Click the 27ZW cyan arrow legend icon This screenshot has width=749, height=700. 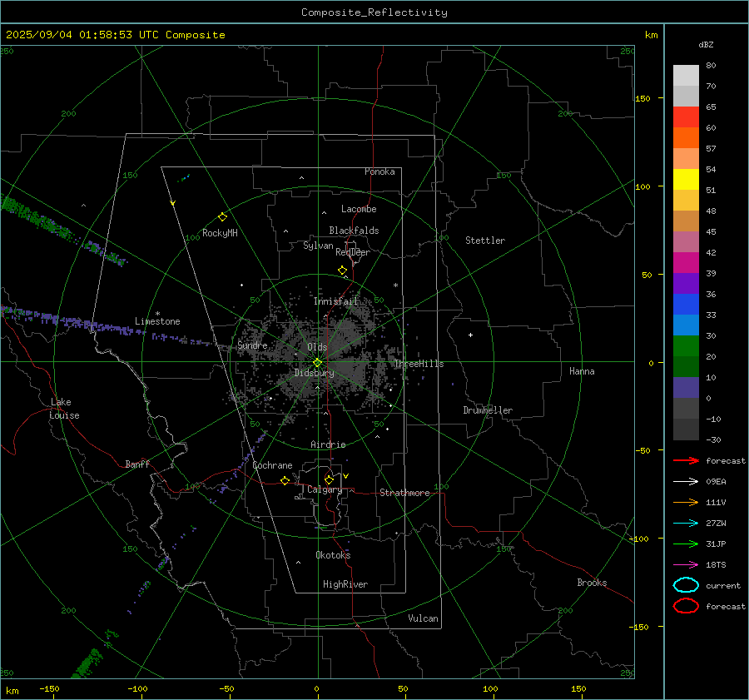click(686, 524)
